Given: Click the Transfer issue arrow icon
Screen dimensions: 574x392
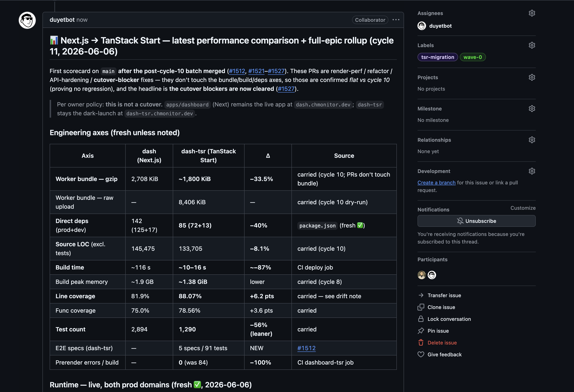Looking at the screenshot, I should (x=421, y=295).
